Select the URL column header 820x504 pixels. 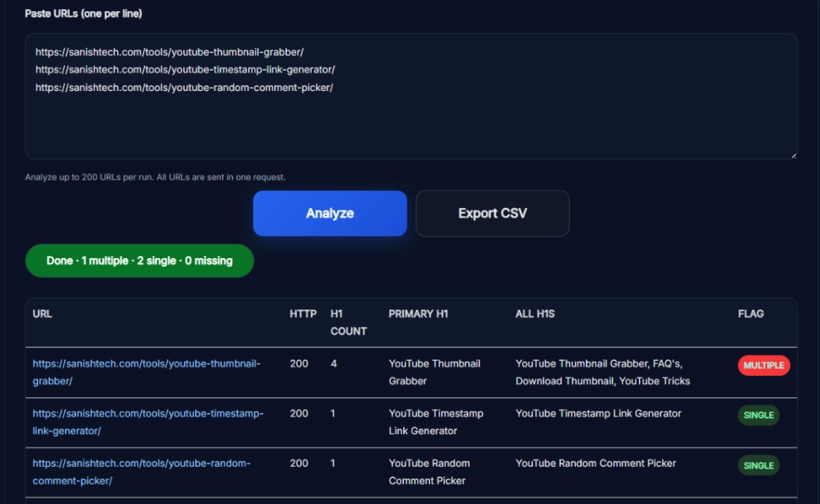coord(42,314)
